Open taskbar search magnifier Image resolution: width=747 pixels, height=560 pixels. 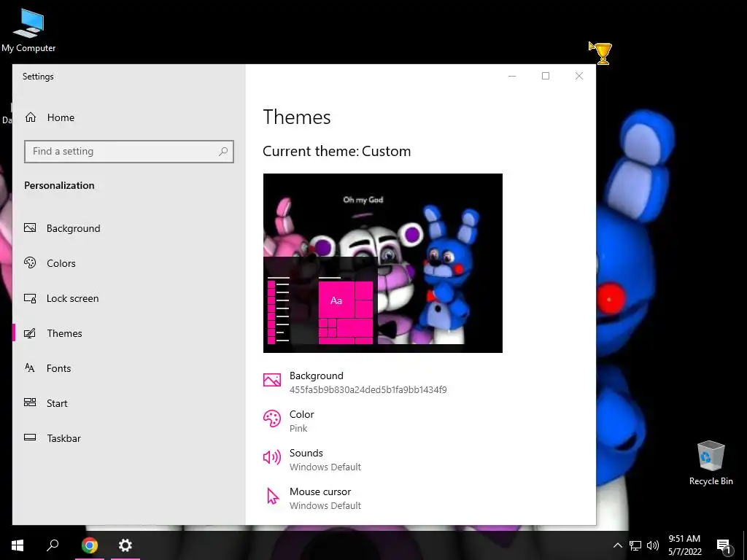click(53, 545)
